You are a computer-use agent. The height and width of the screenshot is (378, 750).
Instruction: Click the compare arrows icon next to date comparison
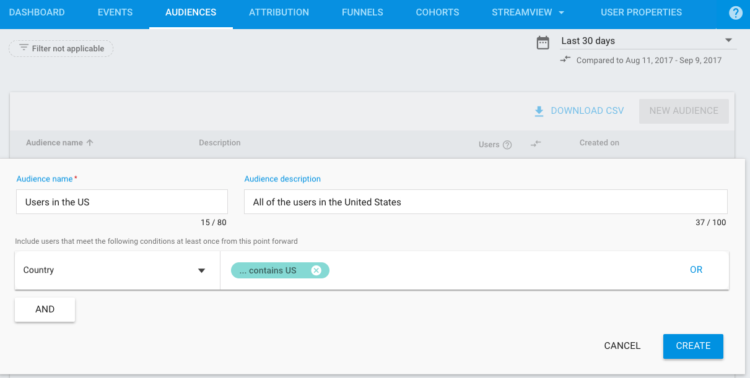click(x=565, y=59)
